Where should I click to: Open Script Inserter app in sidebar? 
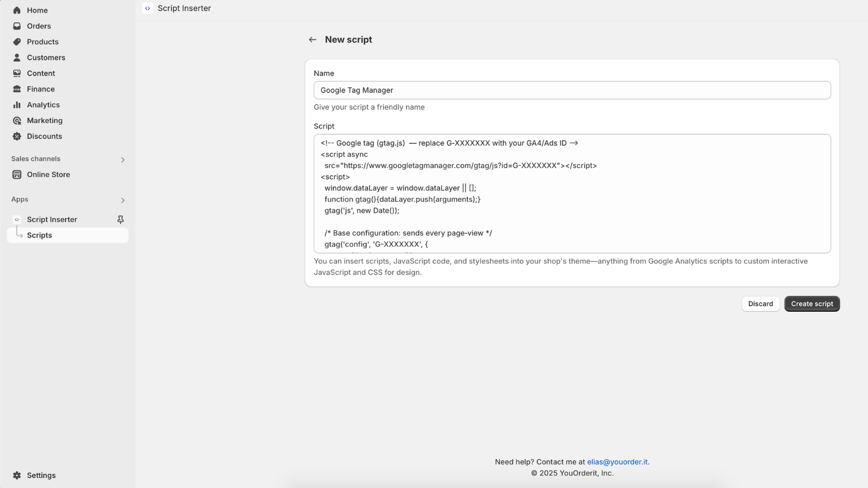52,220
